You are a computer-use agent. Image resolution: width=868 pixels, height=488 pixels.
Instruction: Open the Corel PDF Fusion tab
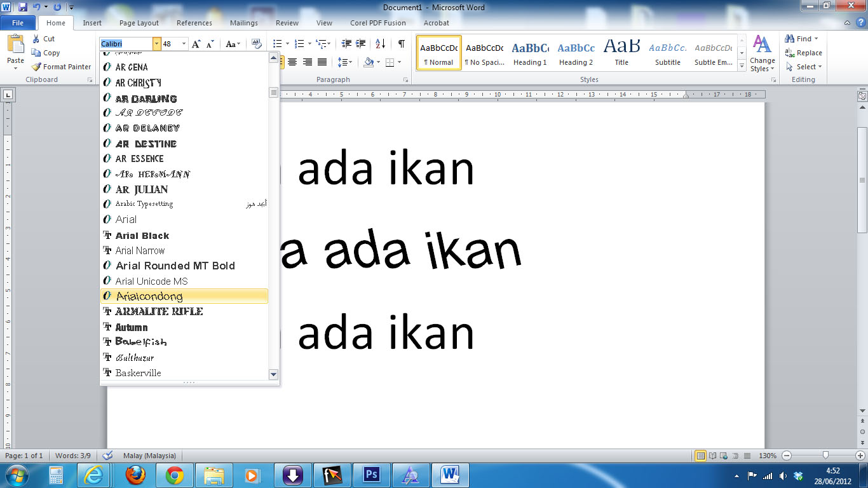(x=378, y=23)
